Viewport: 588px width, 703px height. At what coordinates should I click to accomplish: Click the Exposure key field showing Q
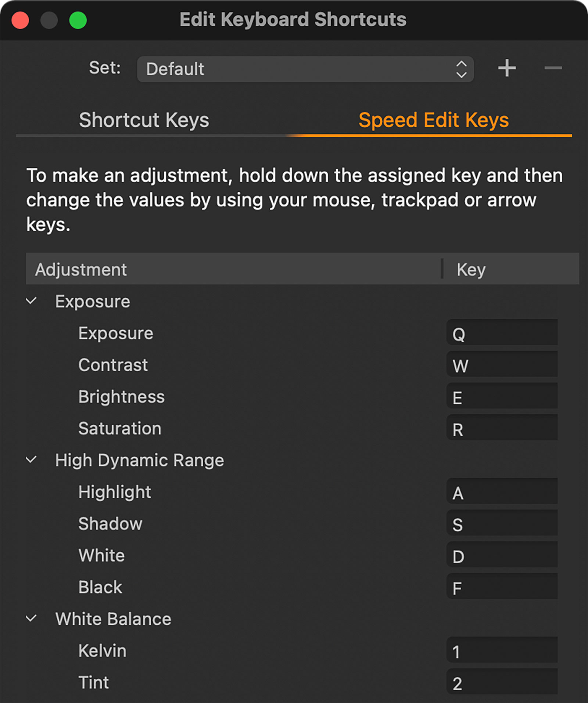[x=502, y=333]
